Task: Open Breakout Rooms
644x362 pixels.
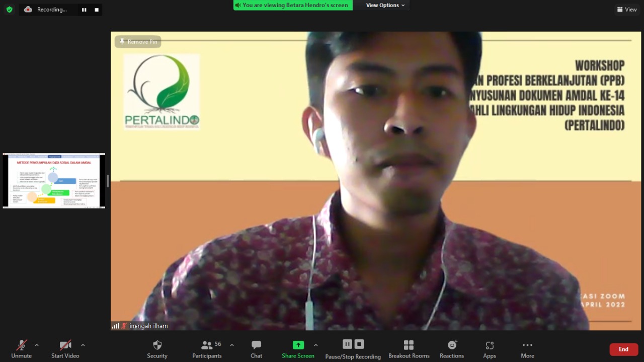Action: point(409,349)
